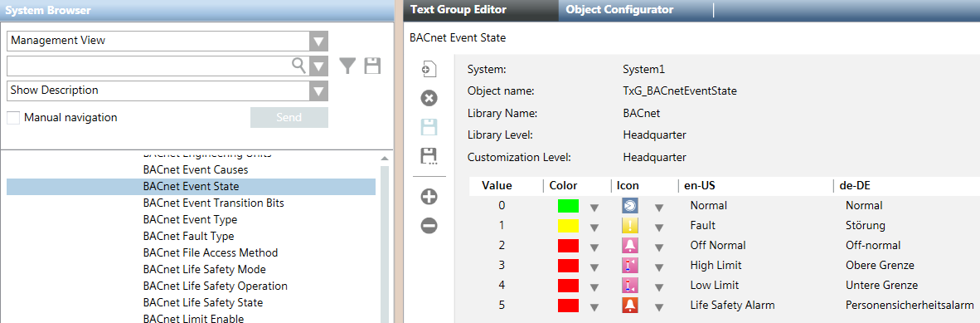Open icon dropdown for Fault row

point(659,228)
